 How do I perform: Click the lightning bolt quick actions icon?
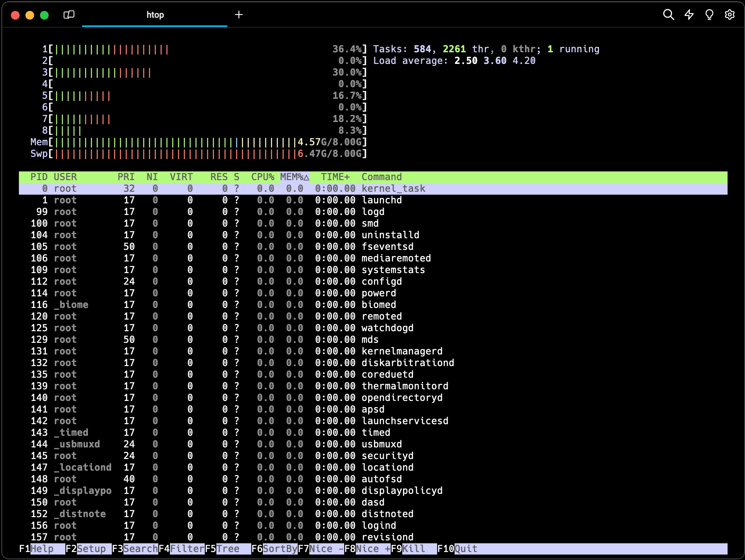pos(689,15)
